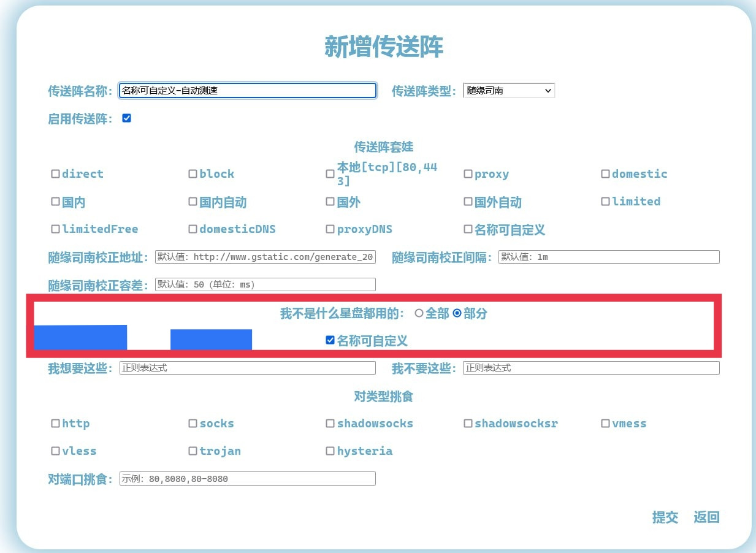
Task: Select the domestic checkbox
Action: (606, 174)
